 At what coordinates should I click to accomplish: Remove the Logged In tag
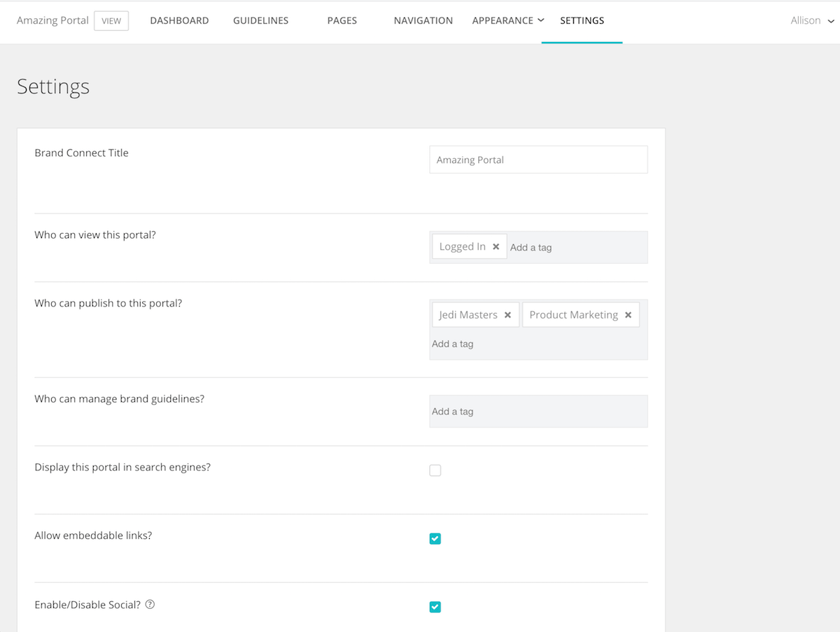pos(496,246)
